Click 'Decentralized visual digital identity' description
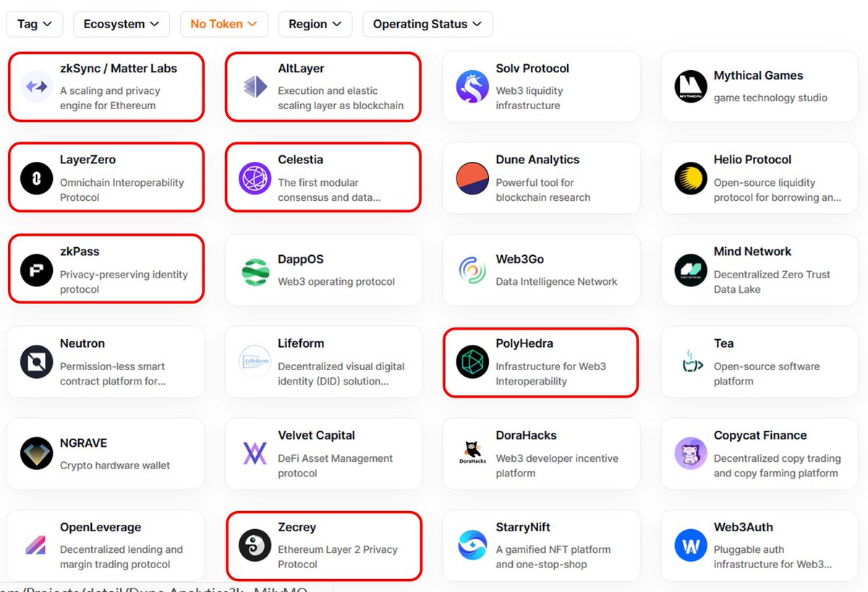The width and height of the screenshot is (868, 592). (x=341, y=374)
